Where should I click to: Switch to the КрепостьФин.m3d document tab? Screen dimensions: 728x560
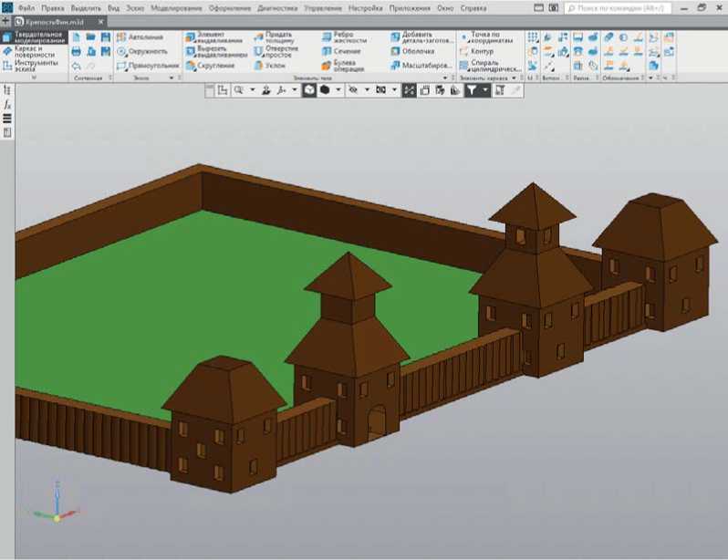point(55,20)
